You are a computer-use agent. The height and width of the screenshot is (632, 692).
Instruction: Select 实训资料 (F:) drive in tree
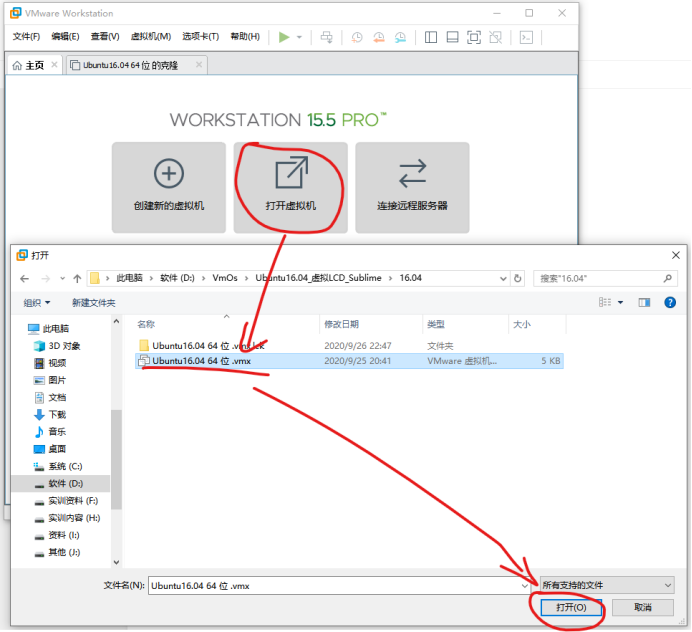(66, 501)
